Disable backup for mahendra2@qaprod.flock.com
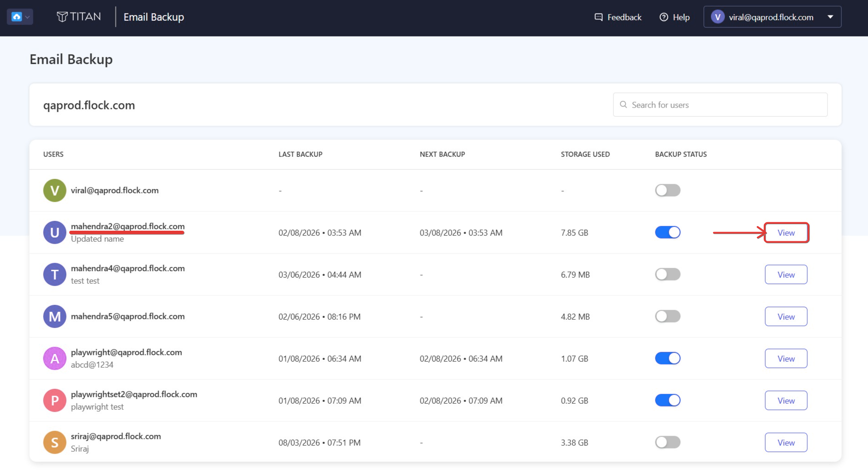 click(x=668, y=232)
